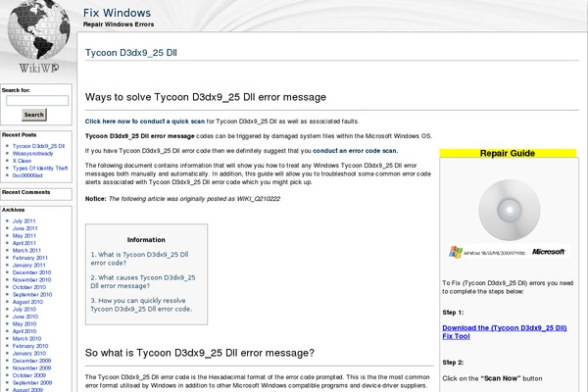Open the June 2011 archive
This screenshot has width=588, height=392.
24,228
